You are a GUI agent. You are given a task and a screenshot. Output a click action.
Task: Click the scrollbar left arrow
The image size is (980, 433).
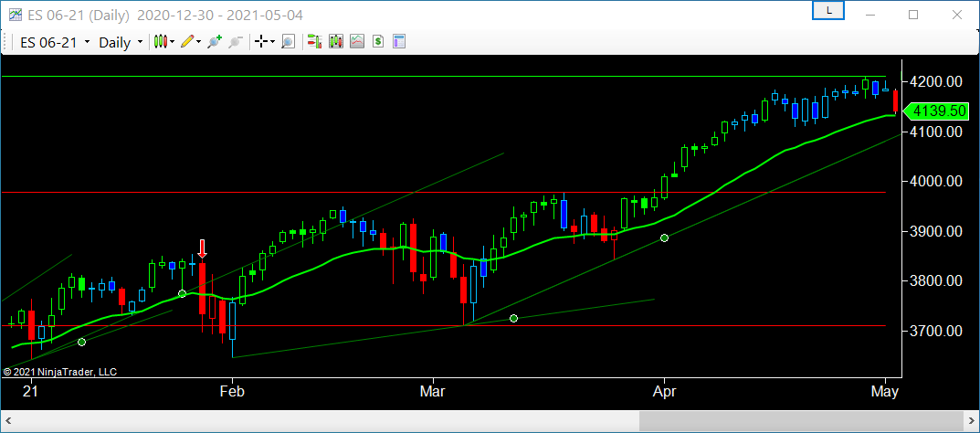point(7,420)
